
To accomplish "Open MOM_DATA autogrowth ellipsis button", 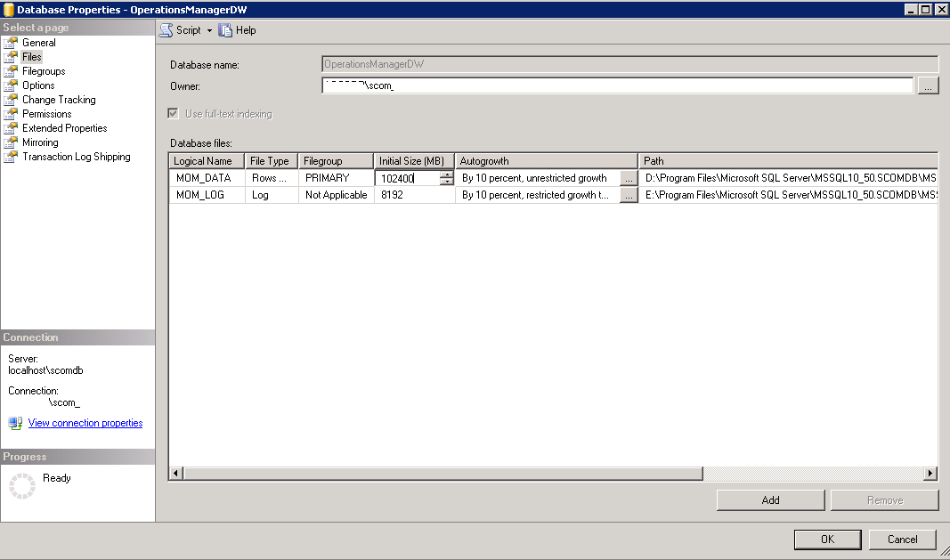I will (629, 178).
